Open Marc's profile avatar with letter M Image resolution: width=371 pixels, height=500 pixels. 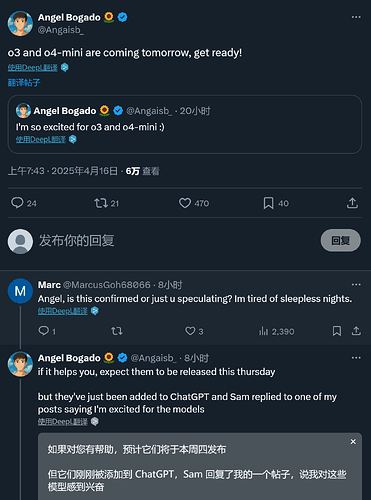click(20, 291)
